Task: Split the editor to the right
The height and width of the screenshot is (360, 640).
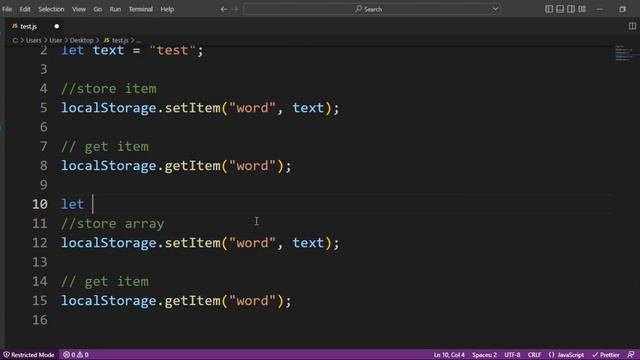Action: point(632,26)
